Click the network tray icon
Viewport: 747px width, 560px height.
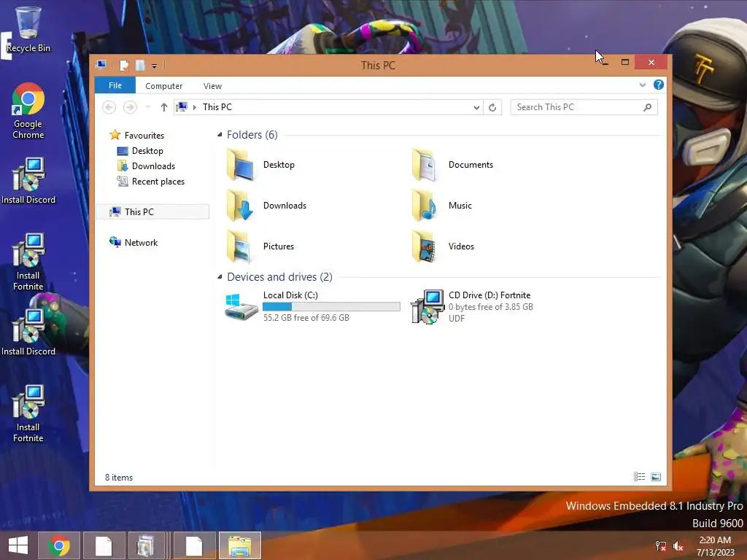(661, 546)
